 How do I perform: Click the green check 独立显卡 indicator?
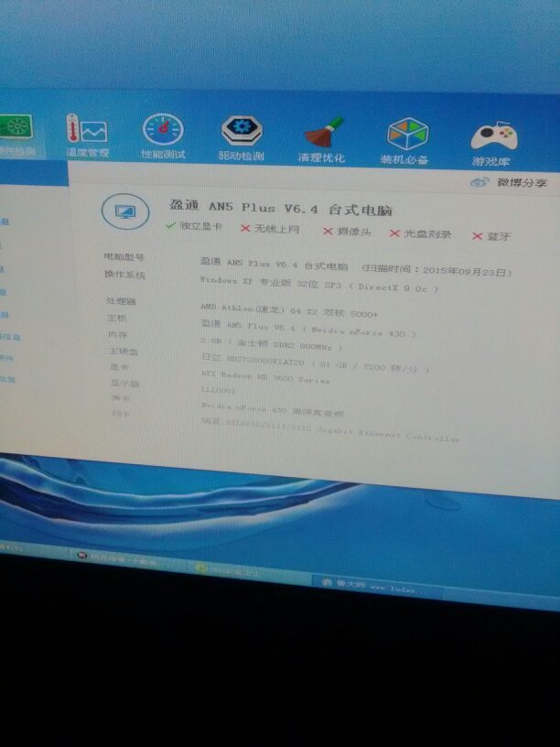tap(189, 226)
